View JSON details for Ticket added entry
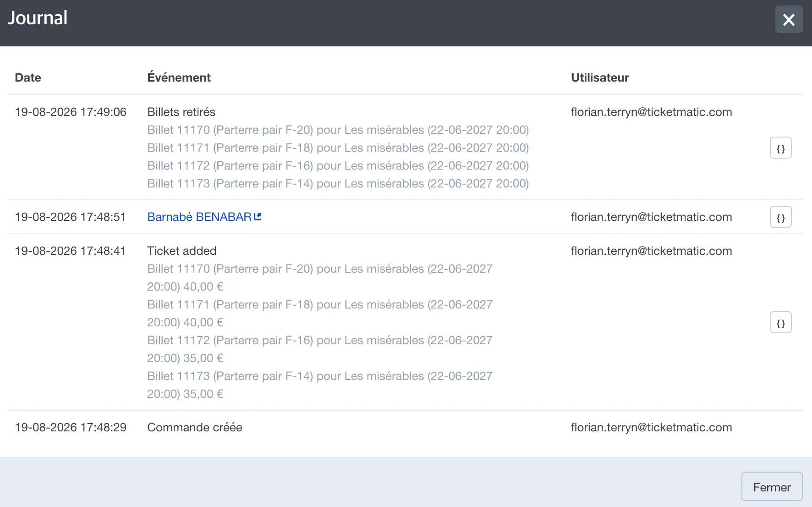This screenshot has width=812, height=507. pyautogui.click(x=780, y=322)
